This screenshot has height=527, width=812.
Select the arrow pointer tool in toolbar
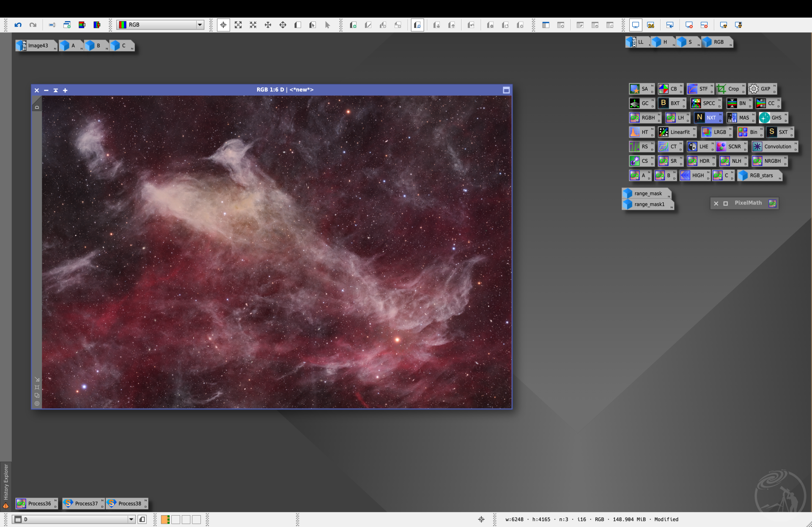tap(327, 25)
